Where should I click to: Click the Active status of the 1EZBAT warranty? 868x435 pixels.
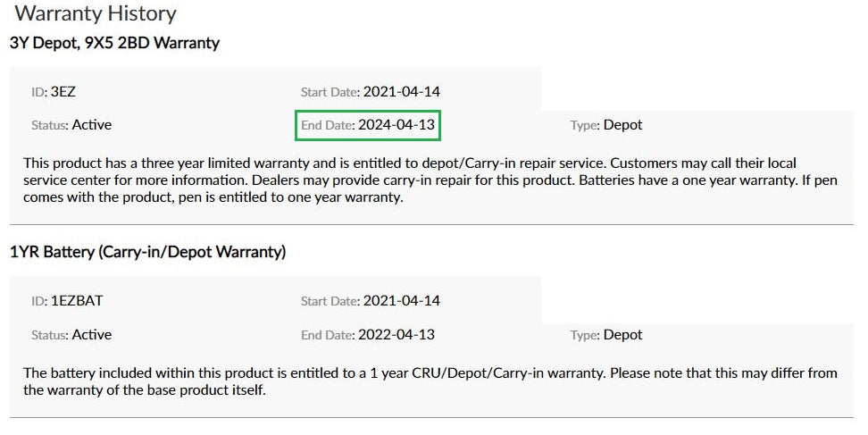click(x=92, y=335)
